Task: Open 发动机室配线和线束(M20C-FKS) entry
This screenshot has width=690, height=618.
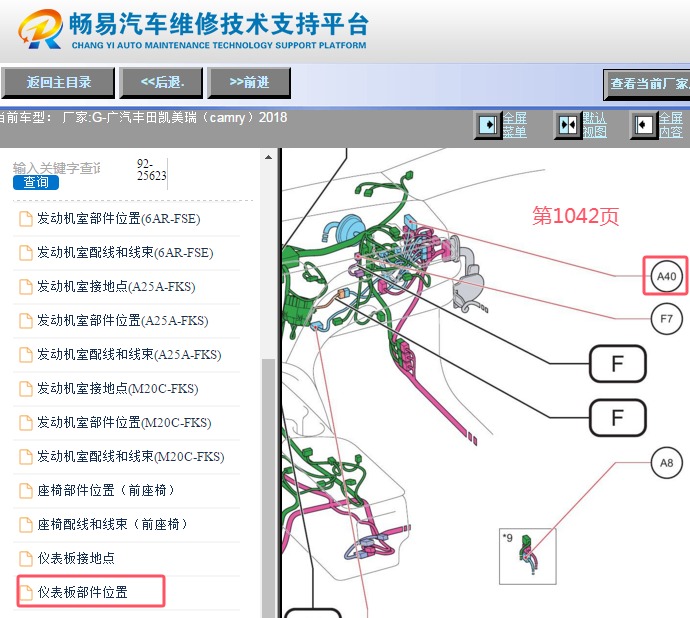Action: point(131,456)
